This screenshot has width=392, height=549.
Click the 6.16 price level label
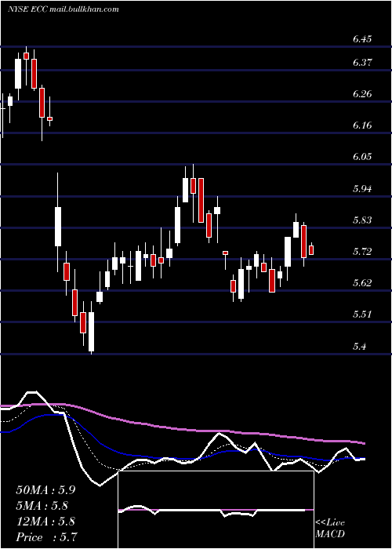click(x=362, y=125)
